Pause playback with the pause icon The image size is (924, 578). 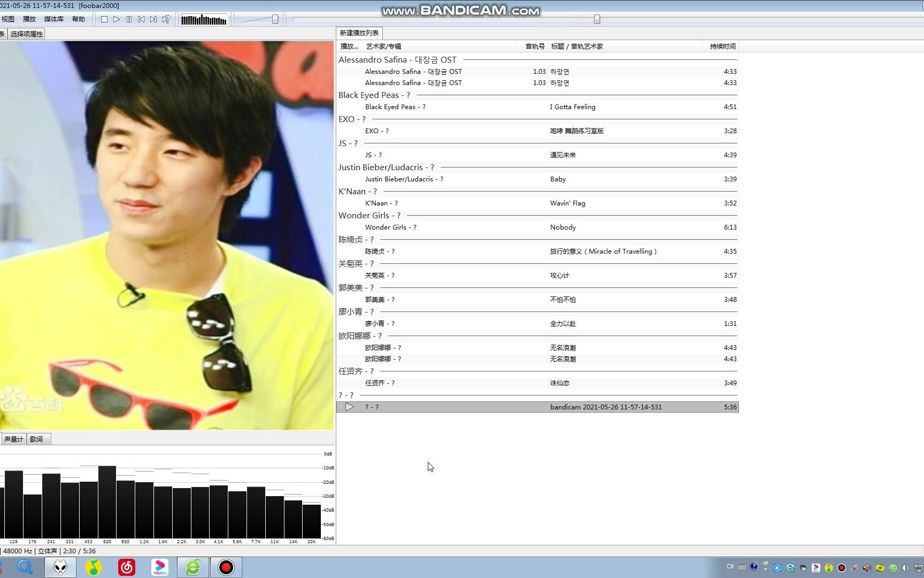tap(129, 19)
